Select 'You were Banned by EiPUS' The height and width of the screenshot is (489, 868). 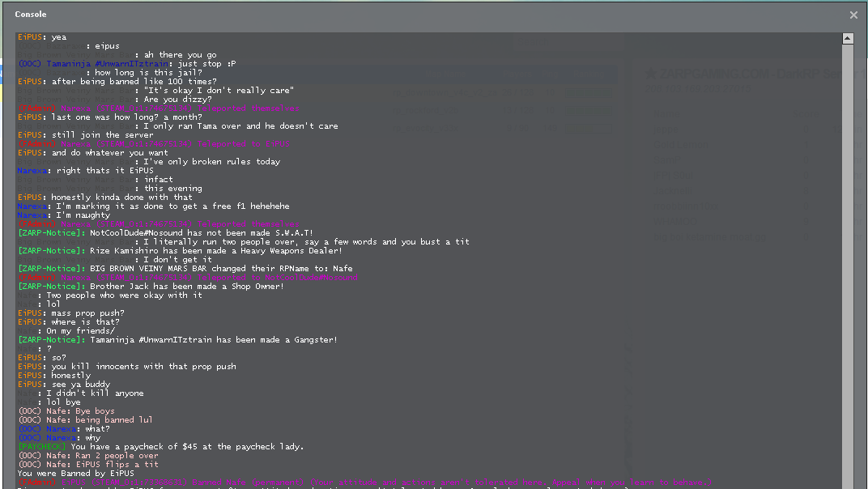(x=76, y=473)
